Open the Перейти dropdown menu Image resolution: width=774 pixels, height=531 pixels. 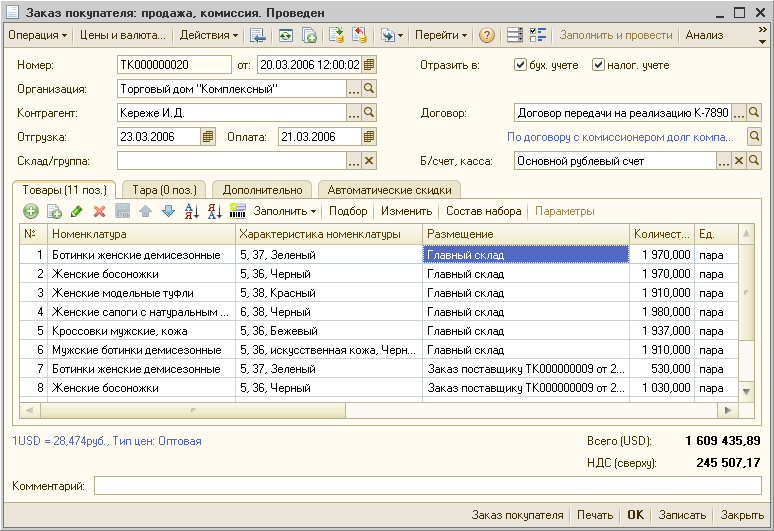[x=441, y=35]
